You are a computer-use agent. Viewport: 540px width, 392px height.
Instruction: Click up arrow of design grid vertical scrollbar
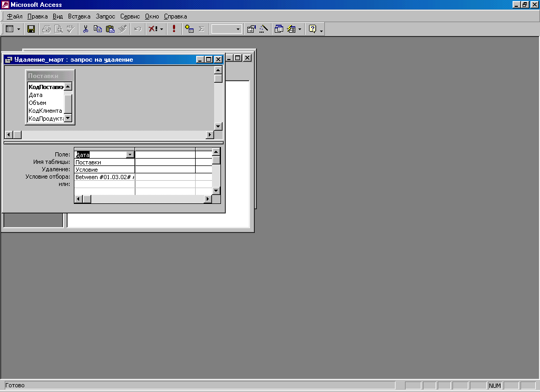click(x=216, y=152)
